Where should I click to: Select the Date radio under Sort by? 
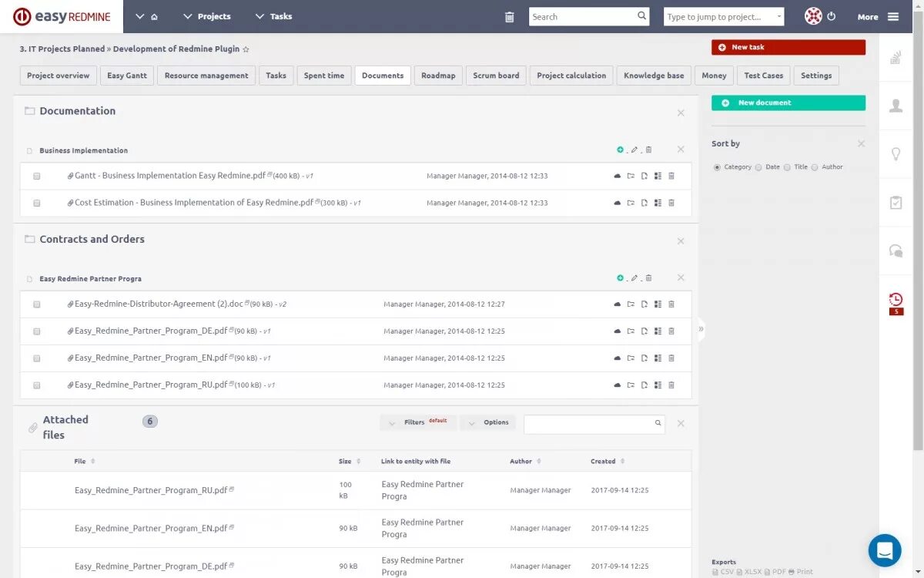(x=761, y=166)
